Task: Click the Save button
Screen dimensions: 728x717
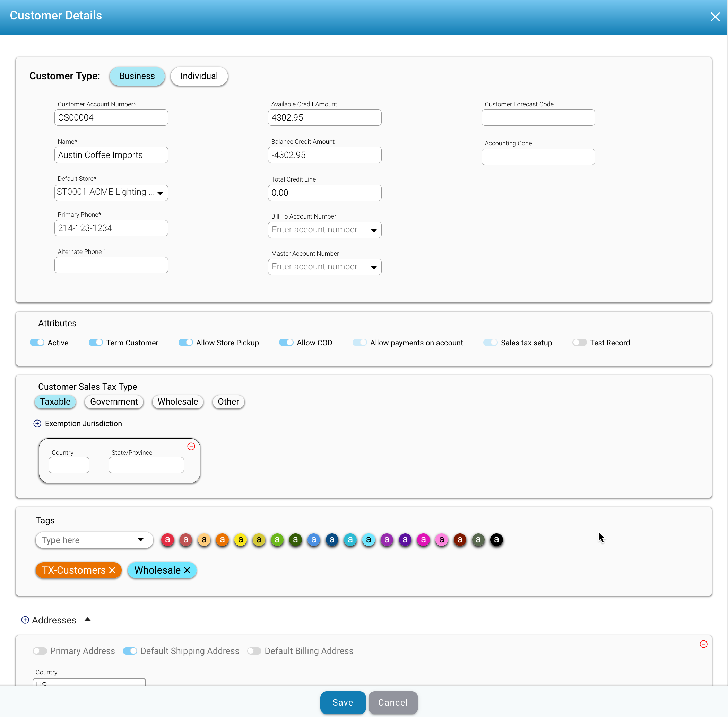Action: pyautogui.click(x=343, y=702)
